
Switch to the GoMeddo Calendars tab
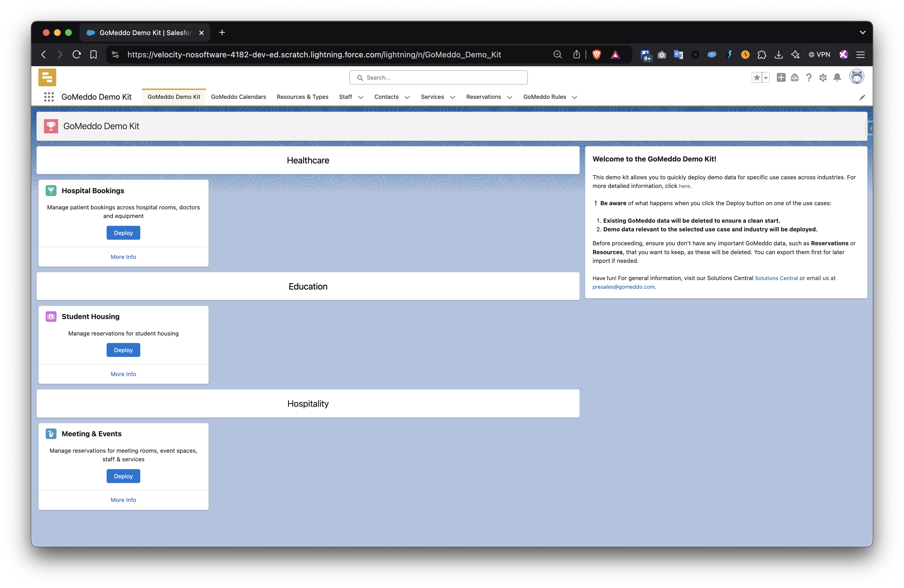pos(239,97)
